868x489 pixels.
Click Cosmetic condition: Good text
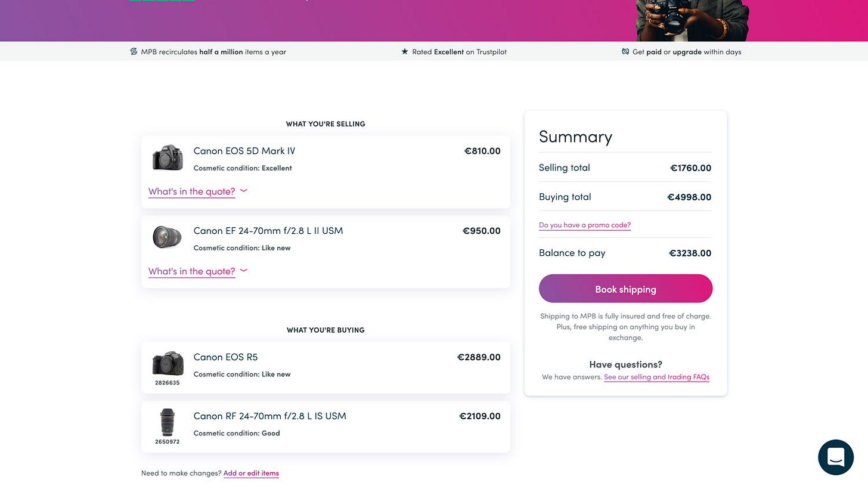pyautogui.click(x=237, y=434)
